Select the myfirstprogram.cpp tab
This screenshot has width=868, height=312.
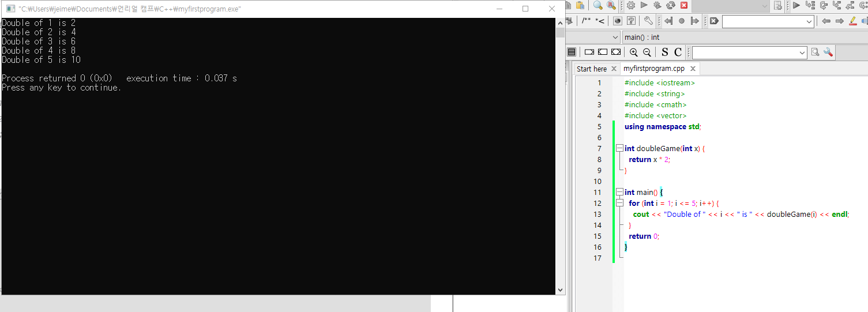pos(654,68)
